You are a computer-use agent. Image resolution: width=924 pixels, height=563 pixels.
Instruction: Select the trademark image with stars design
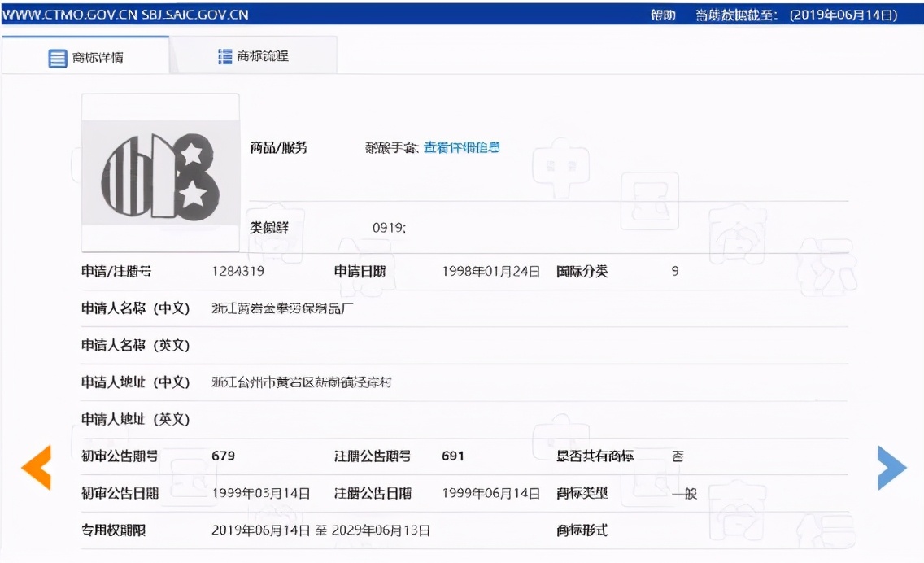[159, 172]
